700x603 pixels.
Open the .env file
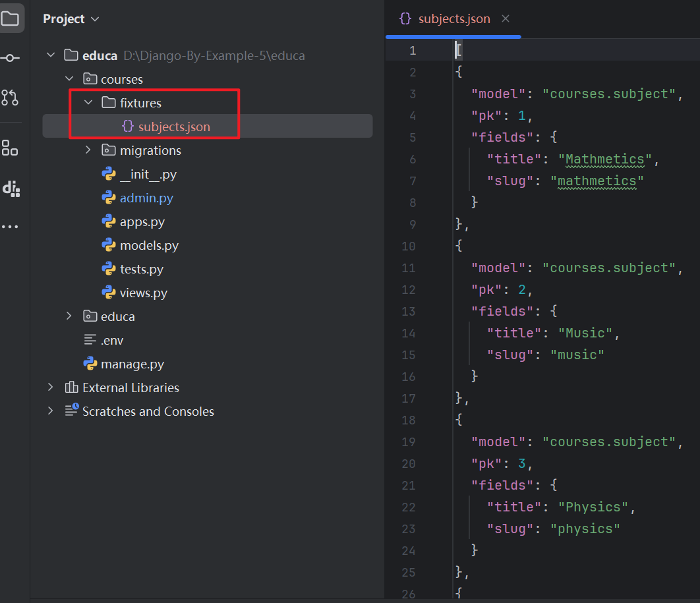click(111, 340)
